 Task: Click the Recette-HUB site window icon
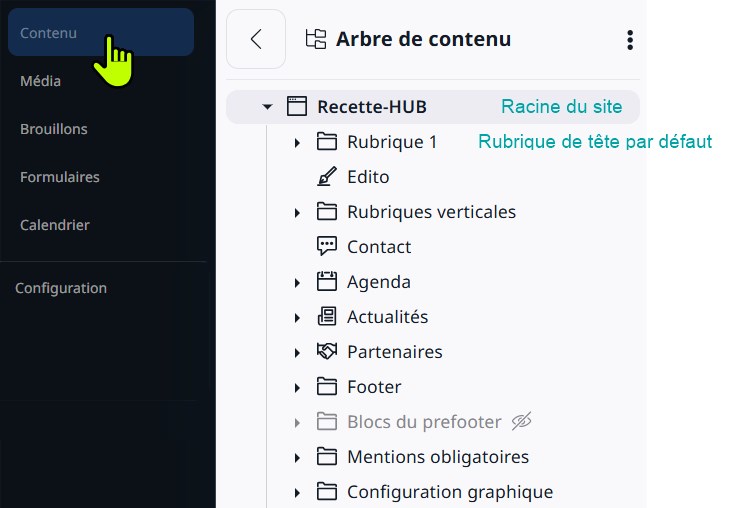tap(297, 106)
